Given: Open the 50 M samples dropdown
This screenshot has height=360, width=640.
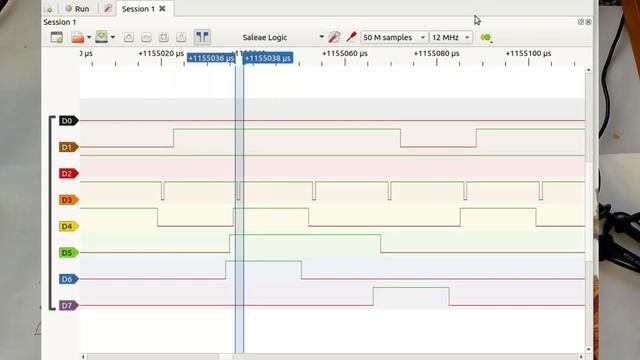Looking at the screenshot, I should tap(394, 38).
